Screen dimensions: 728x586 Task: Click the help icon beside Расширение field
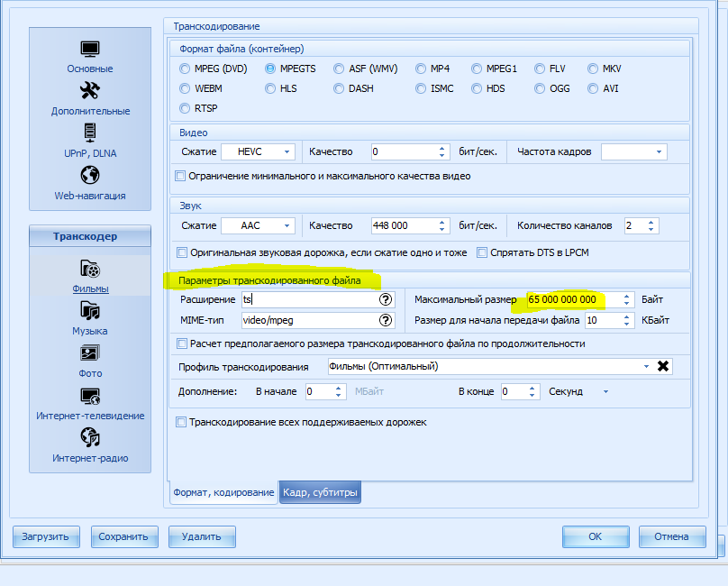(x=386, y=299)
